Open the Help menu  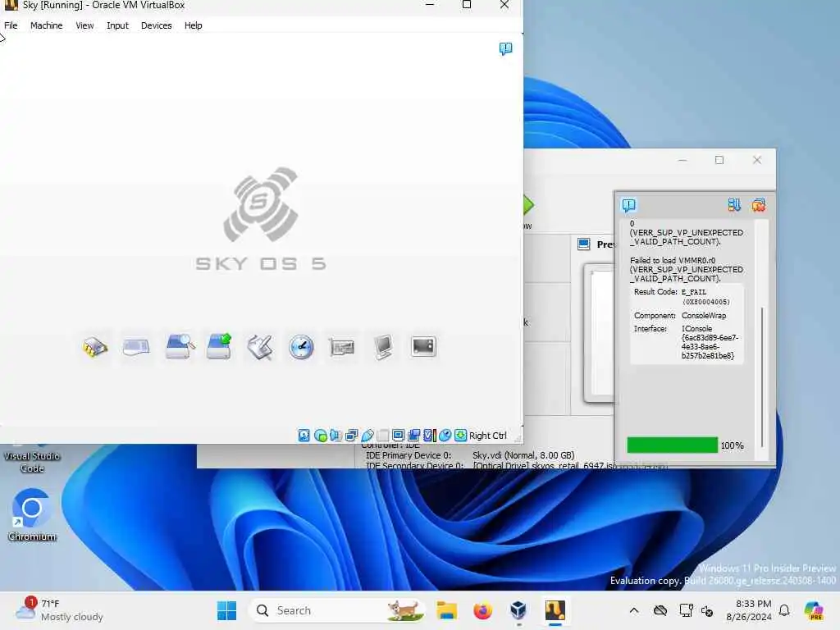193,25
